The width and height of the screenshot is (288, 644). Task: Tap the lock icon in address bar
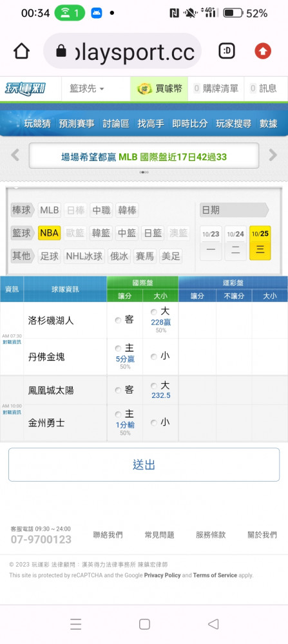coord(61,51)
